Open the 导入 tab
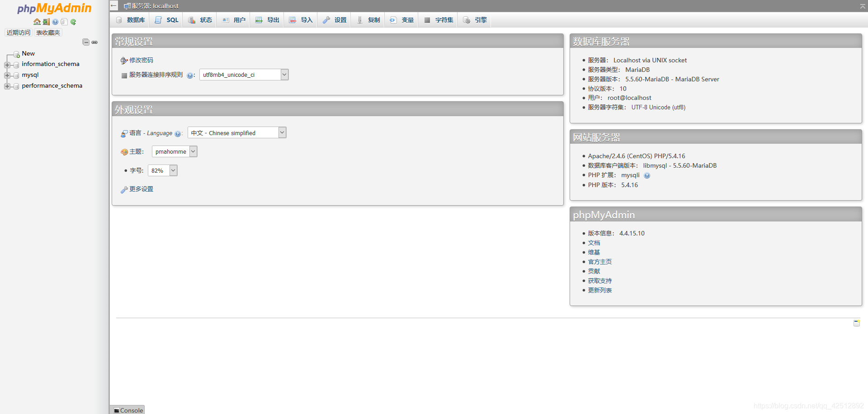Viewport: 868px width, 414px height. click(x=301, y=20)
